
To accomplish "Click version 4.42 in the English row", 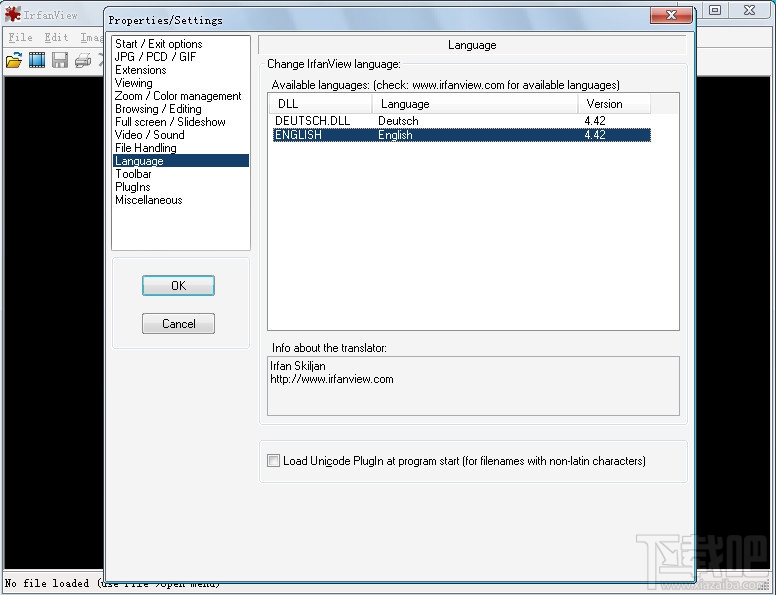I will pyautogui.click(x=594, y=135).
